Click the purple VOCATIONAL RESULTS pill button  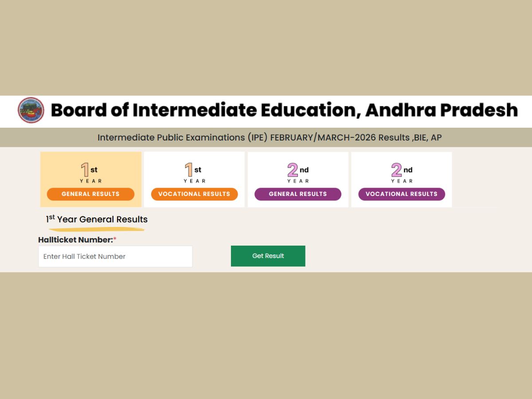(401, 194)
